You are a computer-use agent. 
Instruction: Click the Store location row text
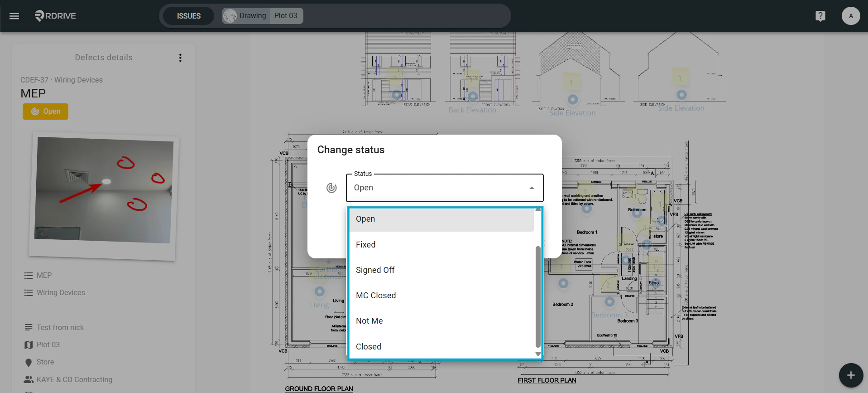[45, 362]
